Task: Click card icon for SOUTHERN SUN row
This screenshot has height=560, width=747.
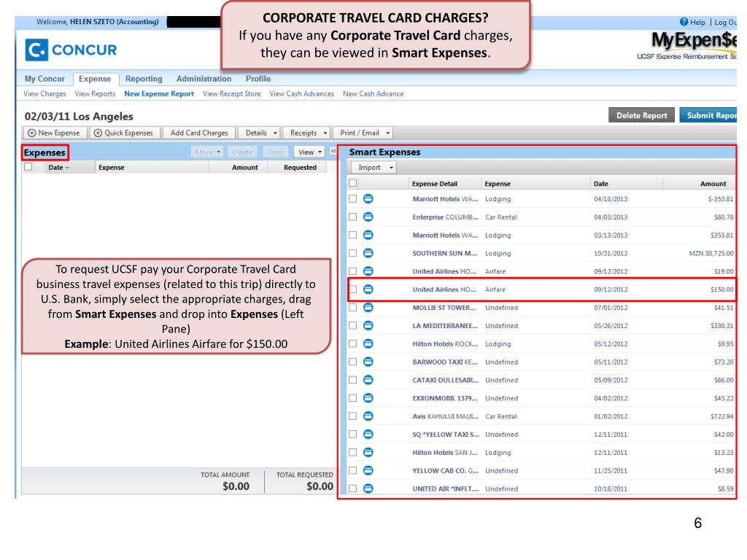Action: point(368,253)
